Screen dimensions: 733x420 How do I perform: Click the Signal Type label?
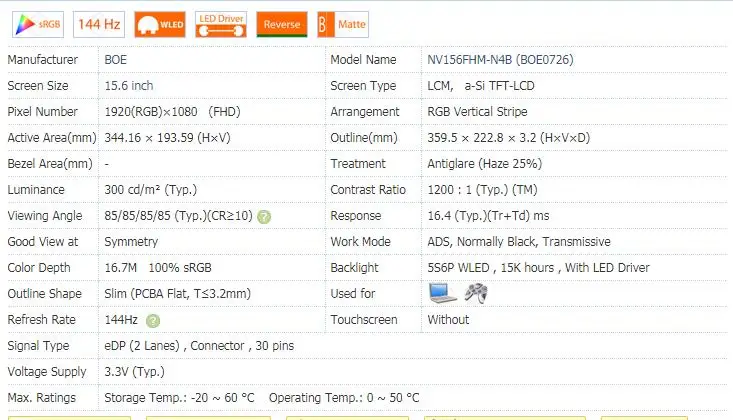pos(38,346)
